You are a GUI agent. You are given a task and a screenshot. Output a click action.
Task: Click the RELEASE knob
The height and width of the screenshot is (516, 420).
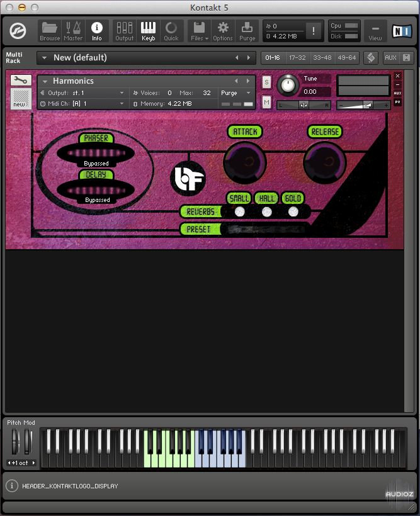(x=324, y=162)
